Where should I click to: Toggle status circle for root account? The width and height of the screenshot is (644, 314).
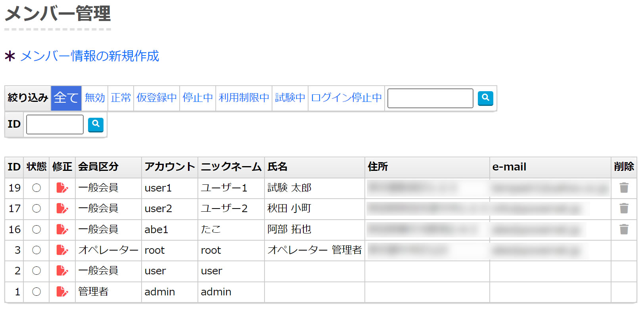click(x=36, y=250)
